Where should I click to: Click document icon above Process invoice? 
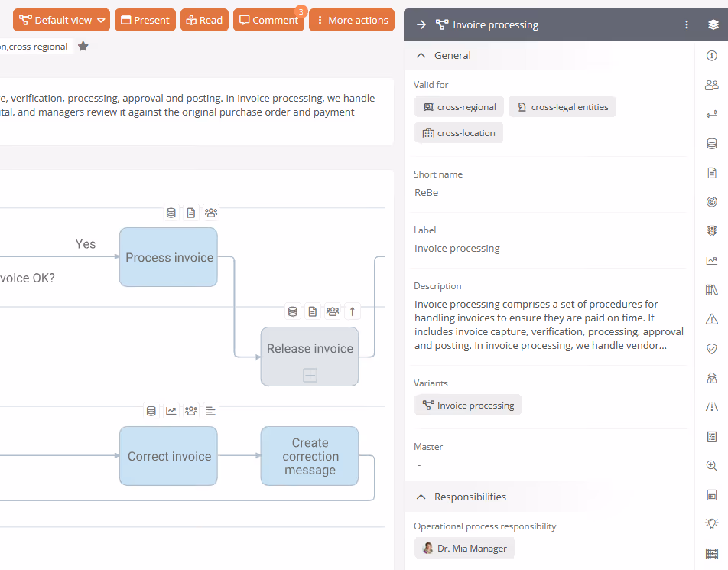[x=191, y=213]
